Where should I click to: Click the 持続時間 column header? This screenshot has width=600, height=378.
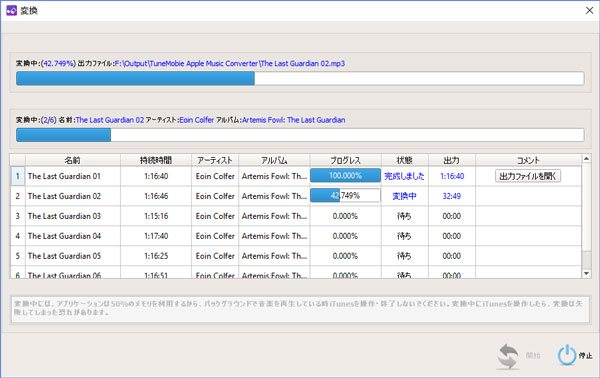(x=156, y=160)
